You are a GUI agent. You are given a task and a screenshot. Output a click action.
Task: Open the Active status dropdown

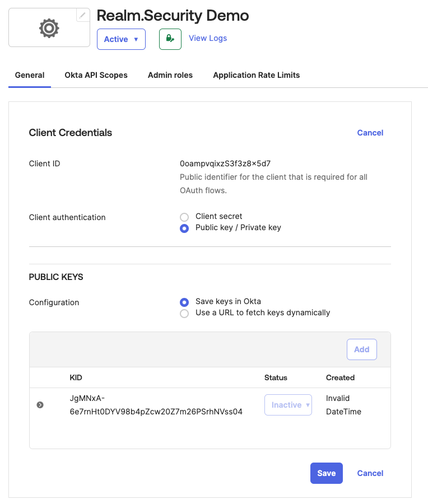[121, 39]
